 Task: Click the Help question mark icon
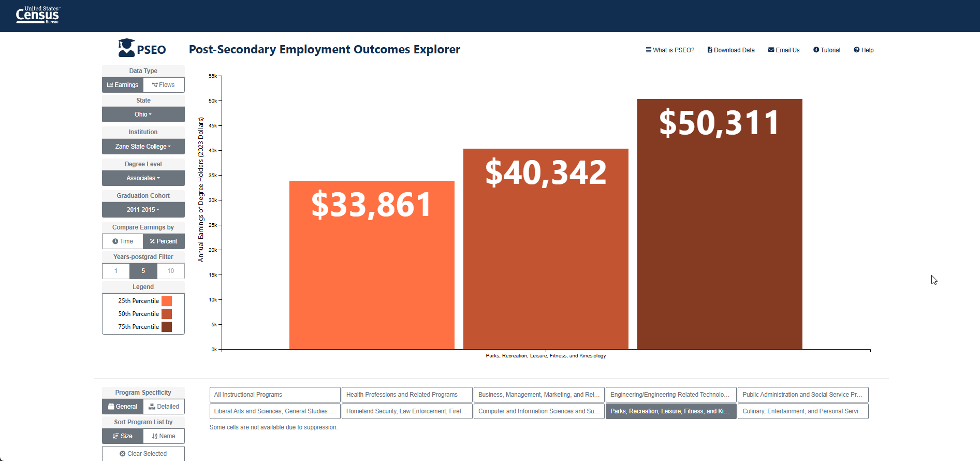click(x=856, y=50)
